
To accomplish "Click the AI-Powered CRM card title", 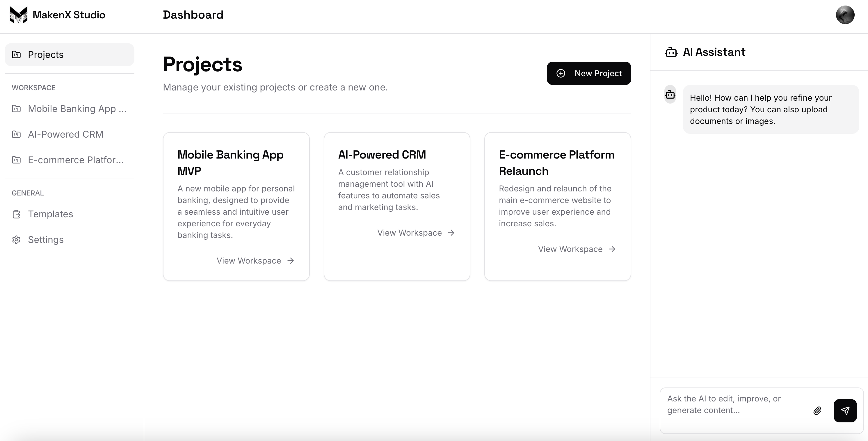I will 382,155.
